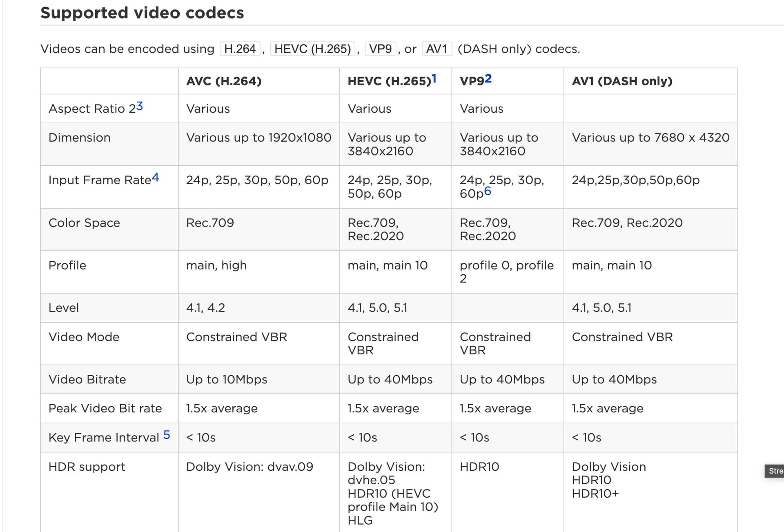Image resolution: width=784 pixels, height=532 pixels.
Task: Click the AV1 inline code tag
Action: [437, 49]
